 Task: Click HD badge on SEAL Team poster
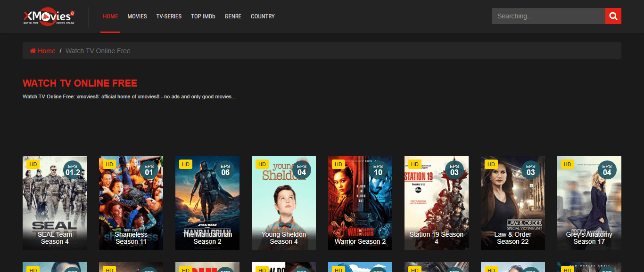click(x=33, y=164)
